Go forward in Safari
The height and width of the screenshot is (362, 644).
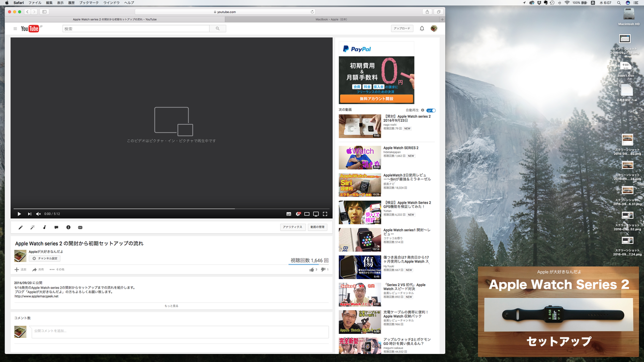(x=34, y=12)
